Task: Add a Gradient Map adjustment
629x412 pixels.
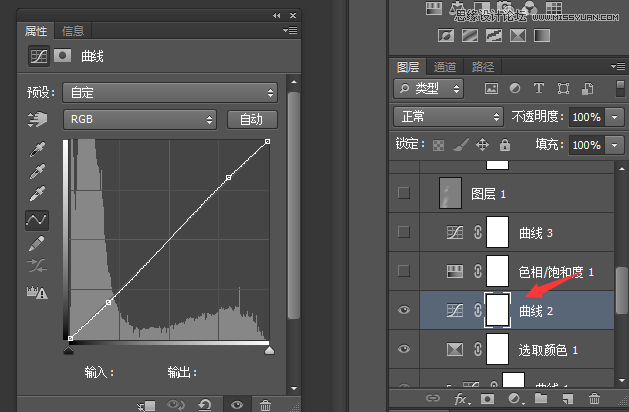Action: [542, 35]
